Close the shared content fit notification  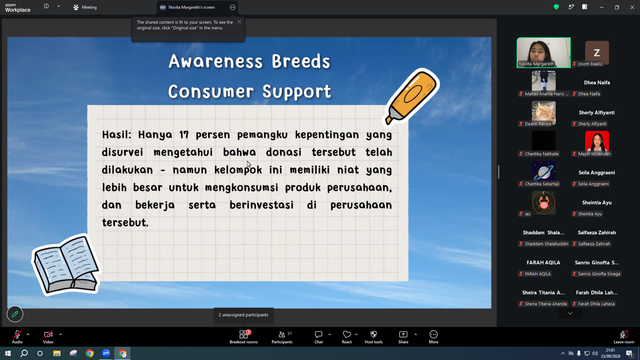click(x=239, y=22)
